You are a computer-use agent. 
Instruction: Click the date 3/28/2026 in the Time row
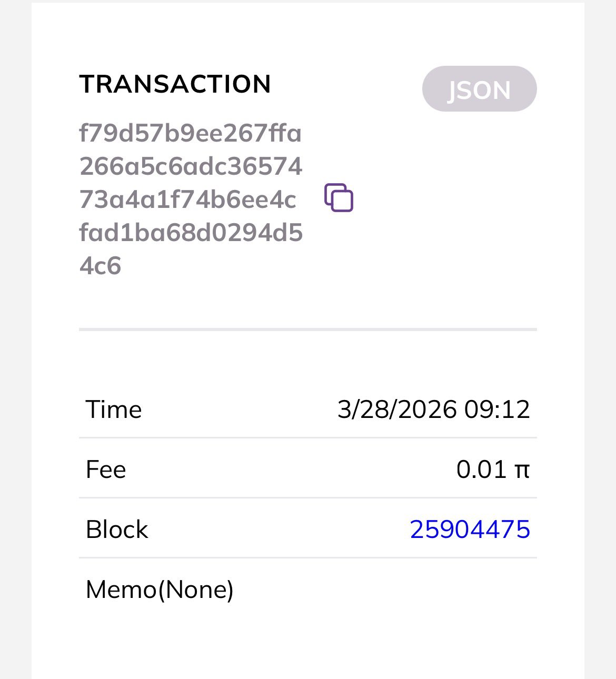coord(397,410)
